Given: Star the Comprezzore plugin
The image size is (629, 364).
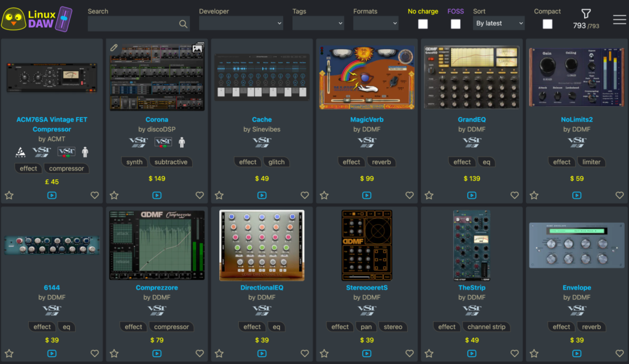Looking at the screenshot, I should click(114, 354).
